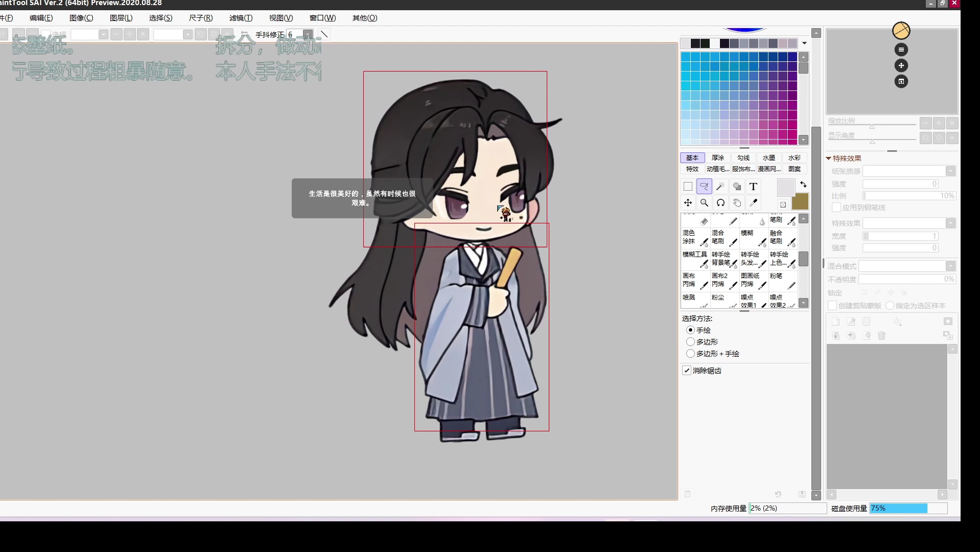Open the 图层(L) menu
The height and width of the screenshot is (552, 980).
coord(121,18)
